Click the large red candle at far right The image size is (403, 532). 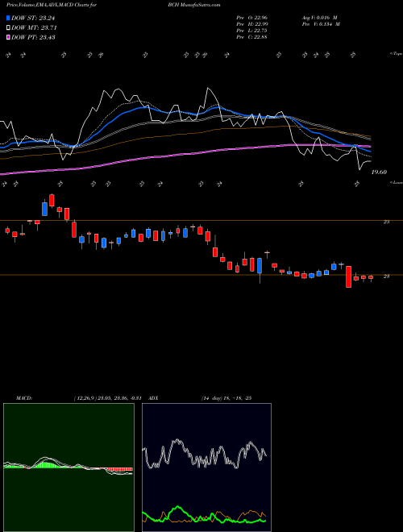(x=348, y=276)
